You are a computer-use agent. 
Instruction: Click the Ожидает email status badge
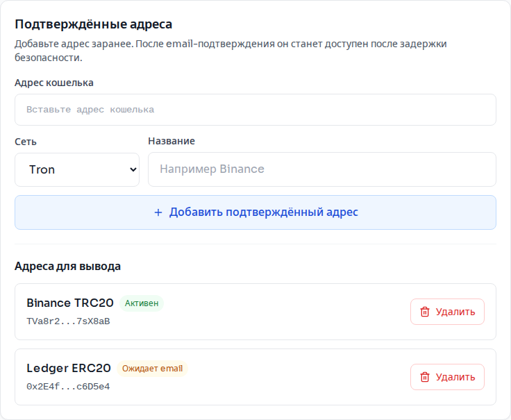(x=152, y=369)
